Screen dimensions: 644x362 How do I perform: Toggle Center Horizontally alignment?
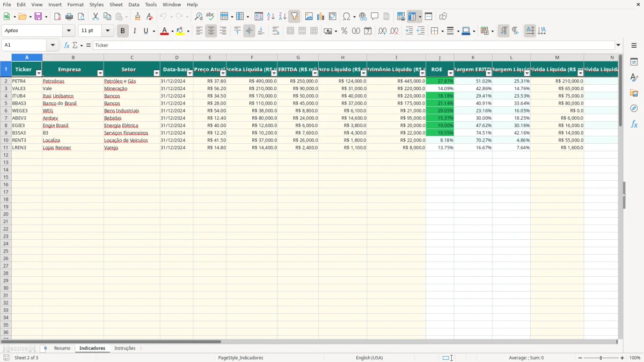[211, 31]
